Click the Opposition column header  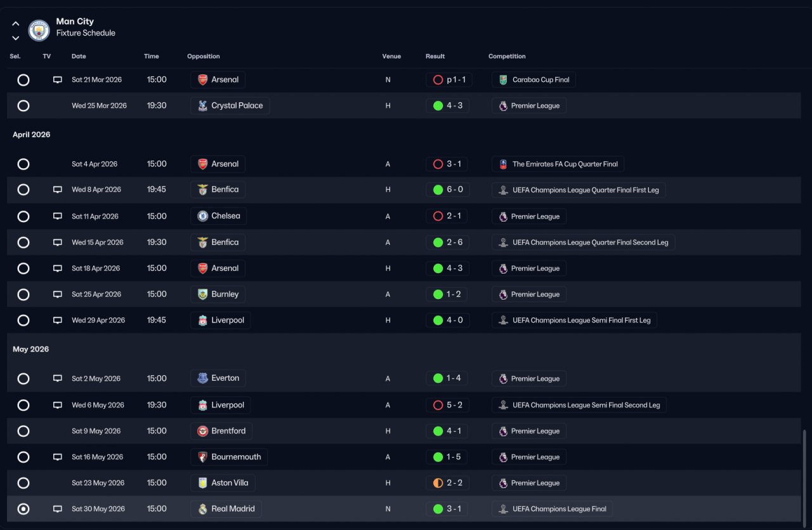tap(203, 56)
